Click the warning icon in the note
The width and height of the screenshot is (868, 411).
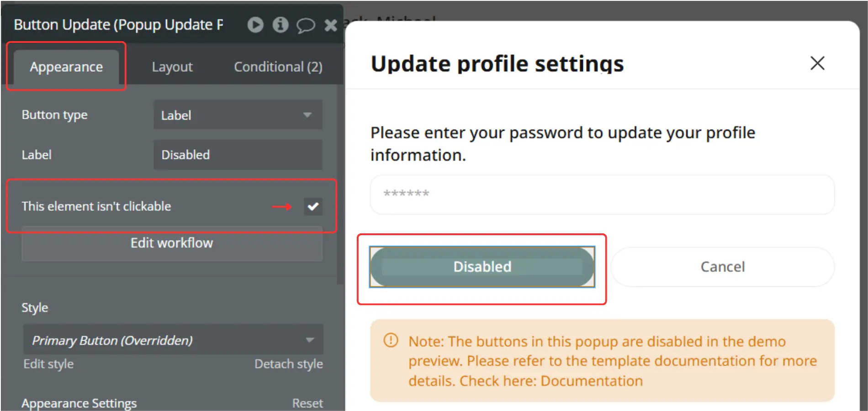391,340
